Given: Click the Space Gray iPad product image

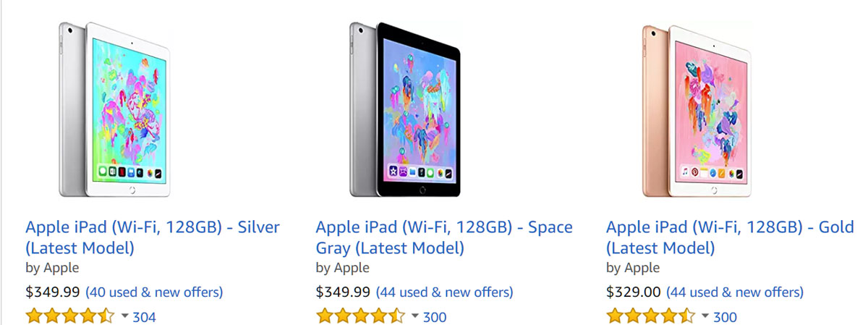Looking at the screenshot, I should (x=405, y=109).
